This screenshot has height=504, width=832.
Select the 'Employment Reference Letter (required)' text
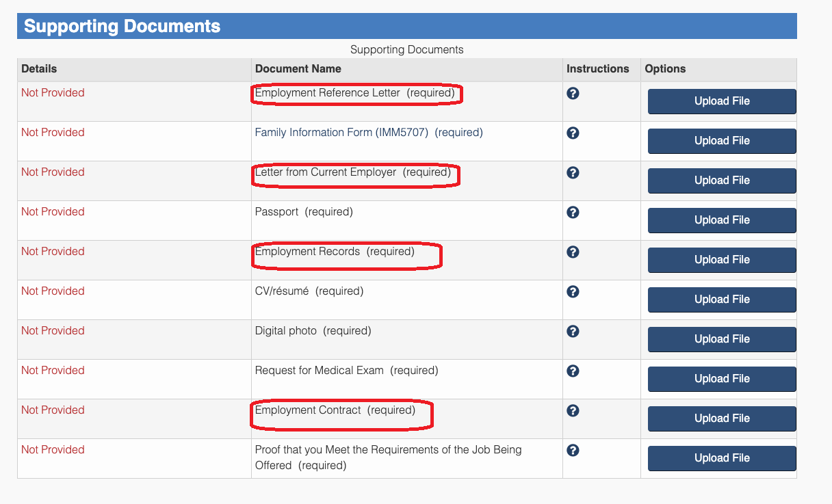(354, 93)
